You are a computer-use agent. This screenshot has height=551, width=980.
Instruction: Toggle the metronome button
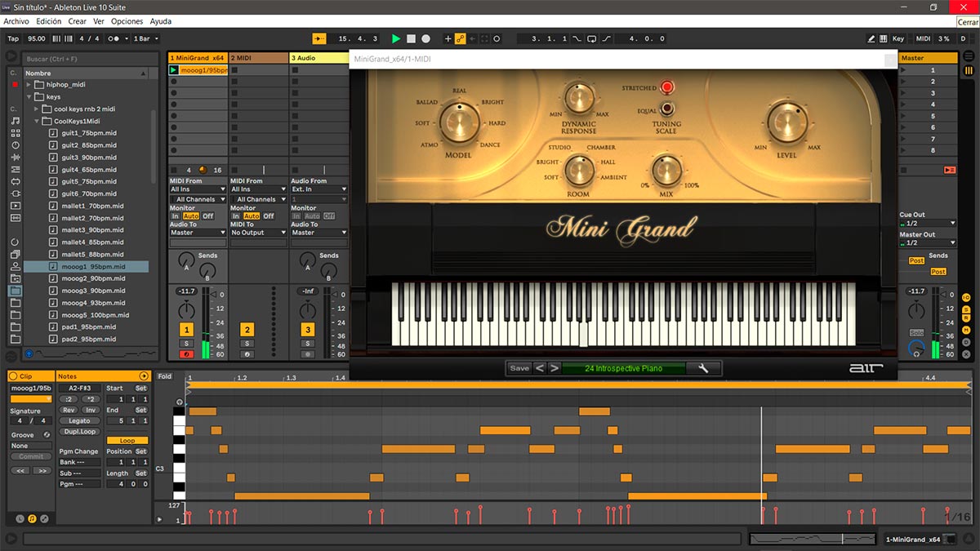tap(117, 38)
